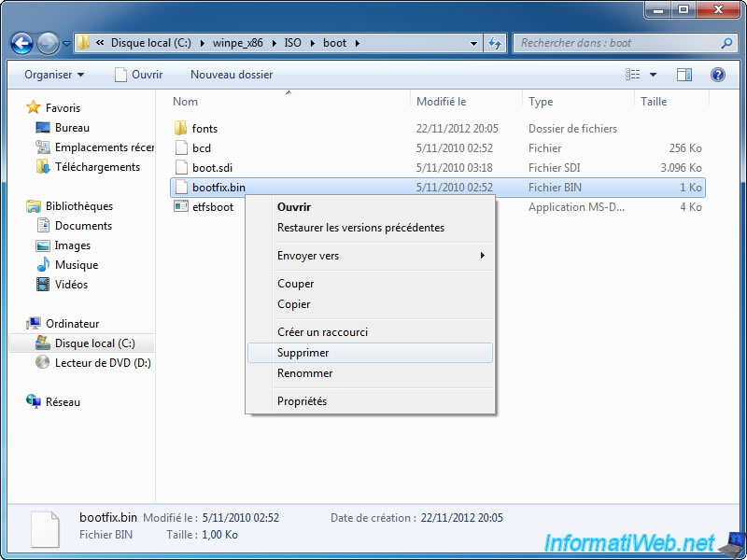Expand the view options dropdown arrow
The image size is (747, 560).
pos(653,75)
